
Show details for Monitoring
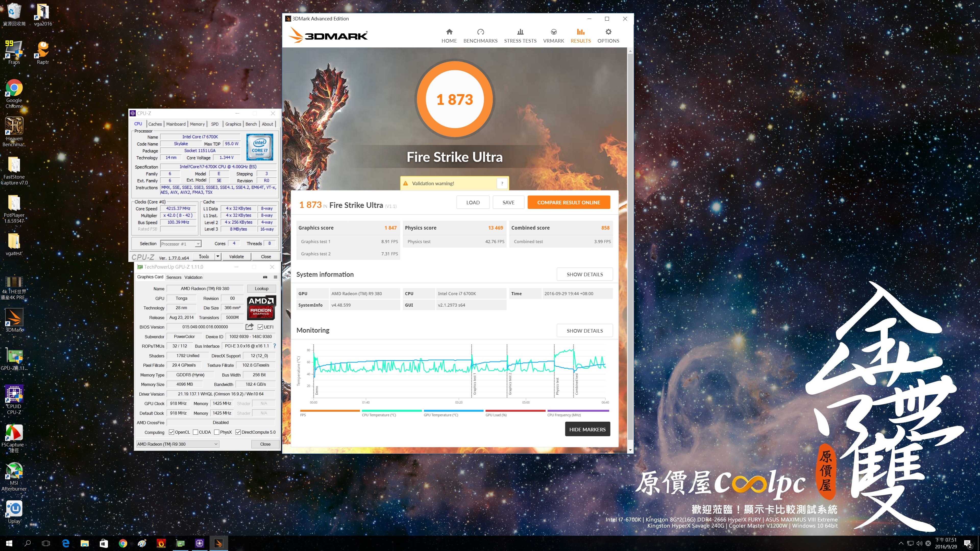pos(584,330)
